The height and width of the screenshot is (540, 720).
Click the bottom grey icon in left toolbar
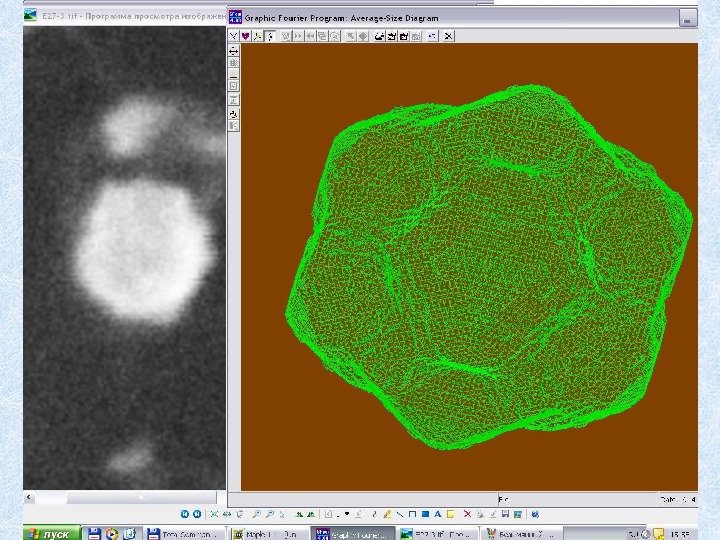(x=234, y=126)
